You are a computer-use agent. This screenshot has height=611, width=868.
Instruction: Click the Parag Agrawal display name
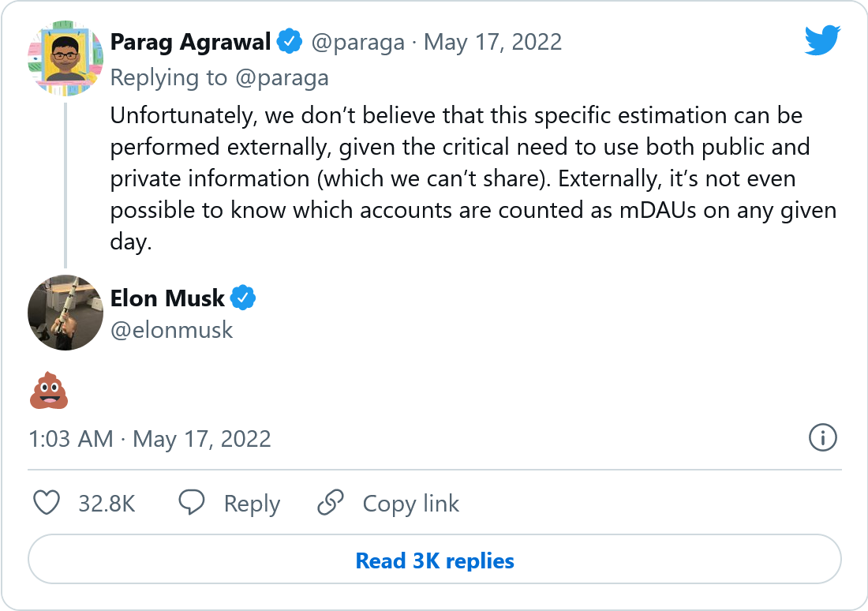point(191,41)
